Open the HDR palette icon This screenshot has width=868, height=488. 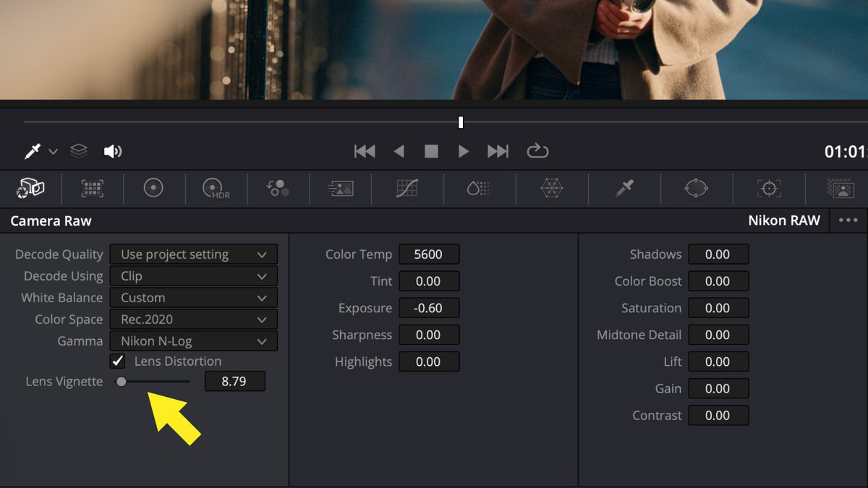216,189
